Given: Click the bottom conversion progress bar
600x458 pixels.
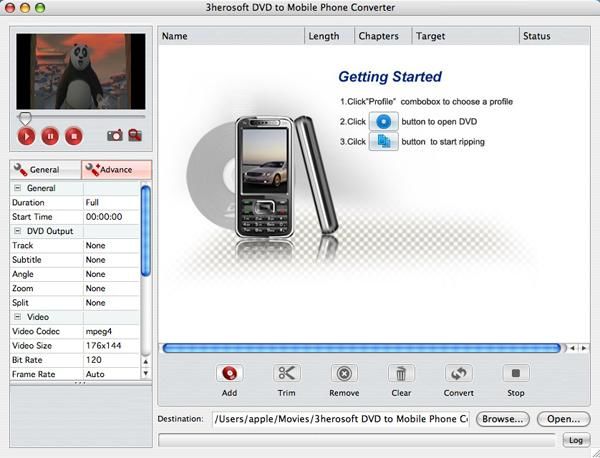Looking at the screenshot, I should (x=357, y=440).
